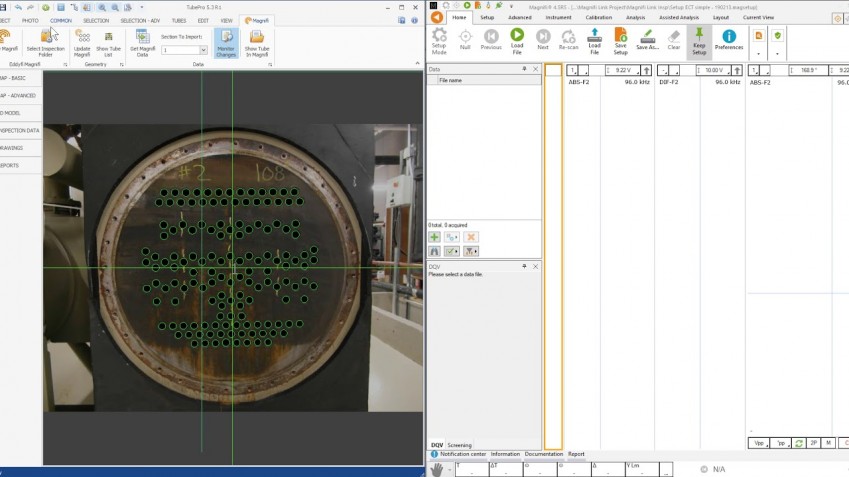Click the 2P button
This screenshot has width=849, height=477.
tap(813, 443)
